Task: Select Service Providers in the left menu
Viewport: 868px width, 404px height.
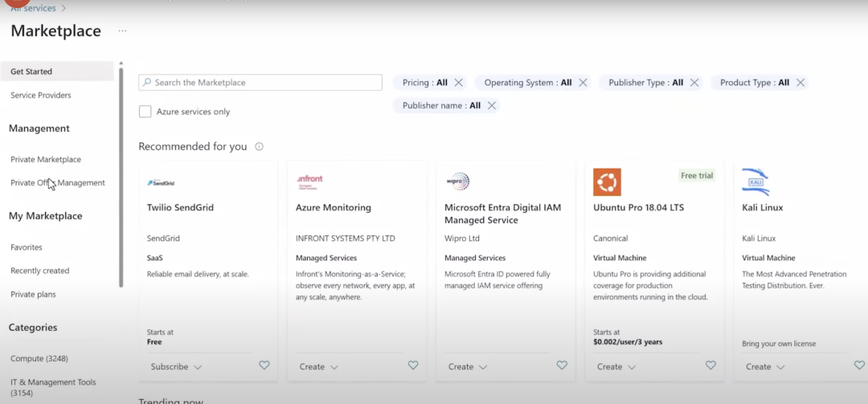Action: click(41, 96)
